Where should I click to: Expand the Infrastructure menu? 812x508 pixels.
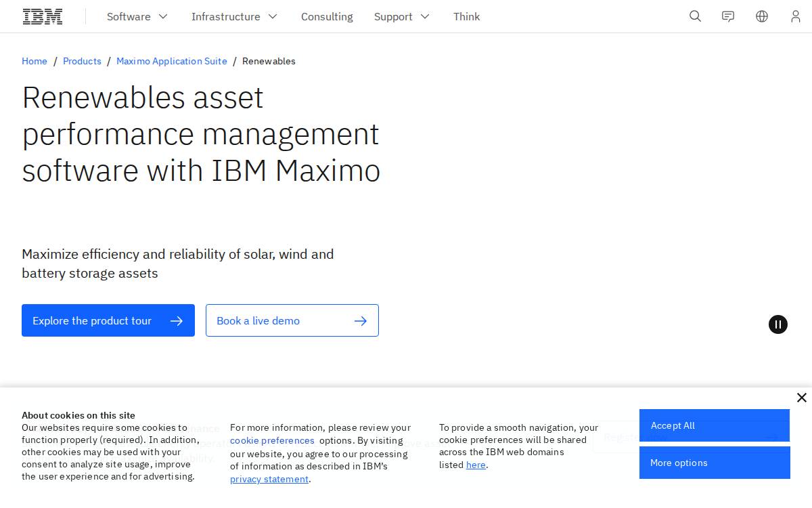(234, 16)
